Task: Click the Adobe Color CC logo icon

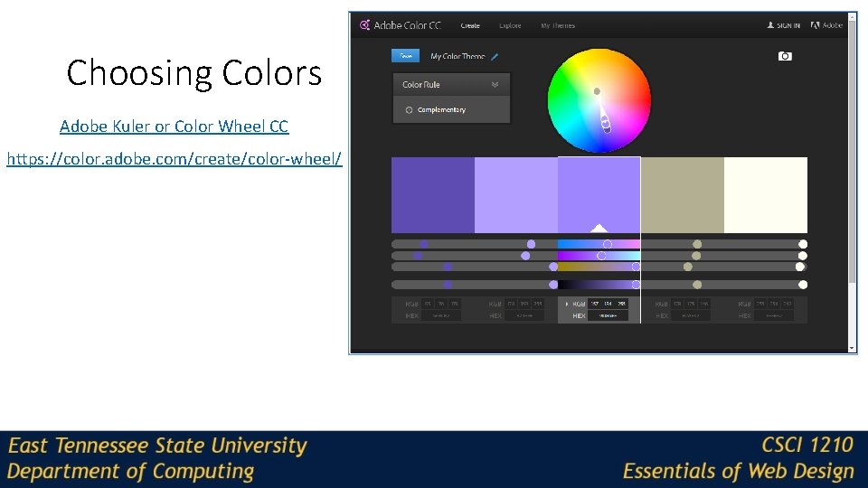Action: (364, 25)
